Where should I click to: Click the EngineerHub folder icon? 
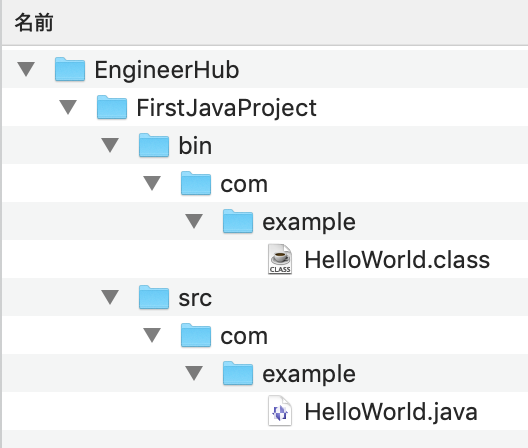(x=70, y=69)
